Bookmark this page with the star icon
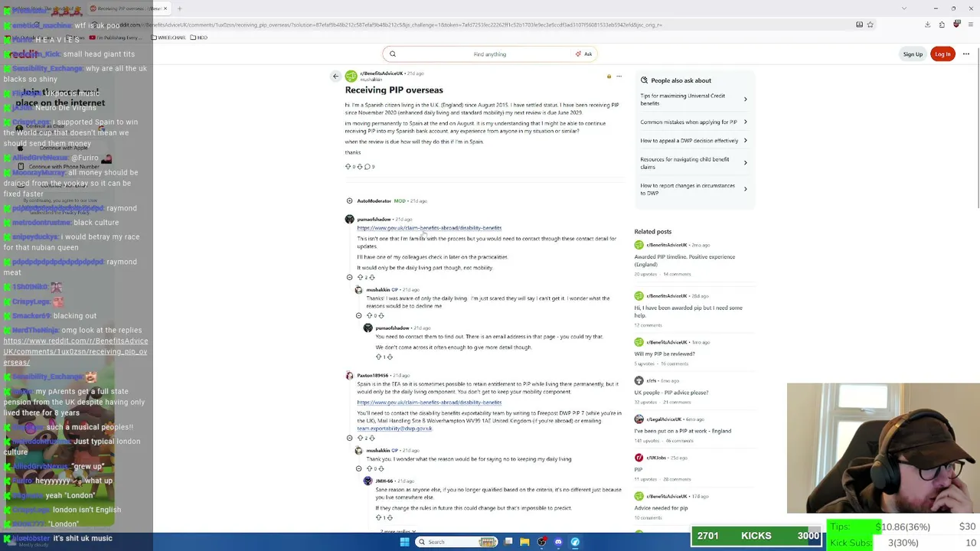Image resolution: width=980 pixels, height=551 pixels. [870, 24]
